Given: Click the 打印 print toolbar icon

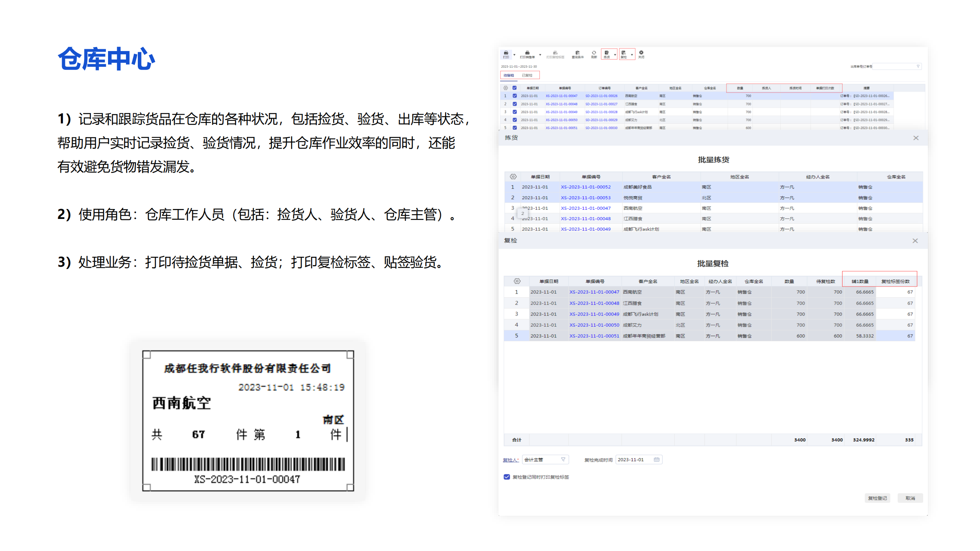Looking at the screenshot, I should coord(506,54).
